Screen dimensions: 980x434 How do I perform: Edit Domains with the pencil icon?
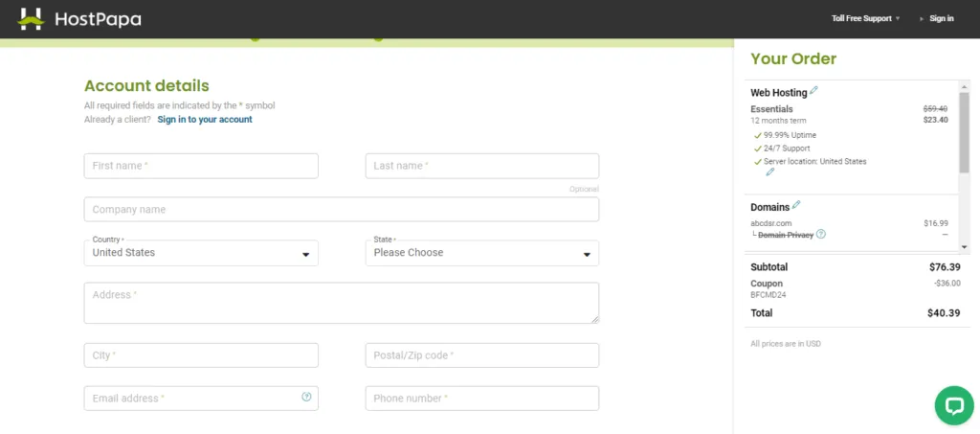[797, 205]
